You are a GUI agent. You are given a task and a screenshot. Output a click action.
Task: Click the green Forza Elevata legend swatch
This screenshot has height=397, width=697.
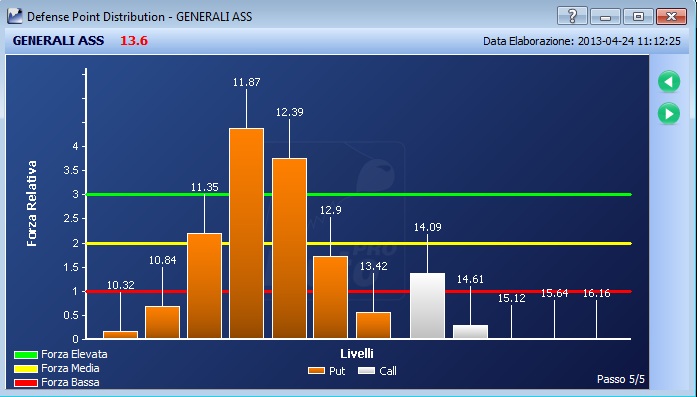pos(26,355)
